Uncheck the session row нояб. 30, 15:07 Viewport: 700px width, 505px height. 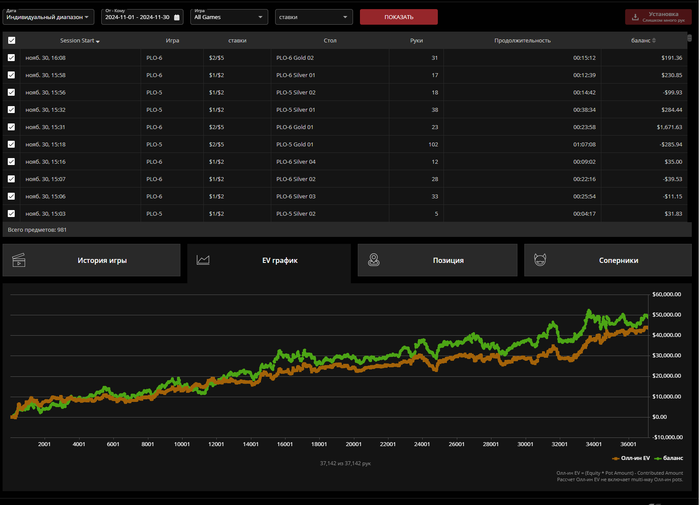pos(12,179)
